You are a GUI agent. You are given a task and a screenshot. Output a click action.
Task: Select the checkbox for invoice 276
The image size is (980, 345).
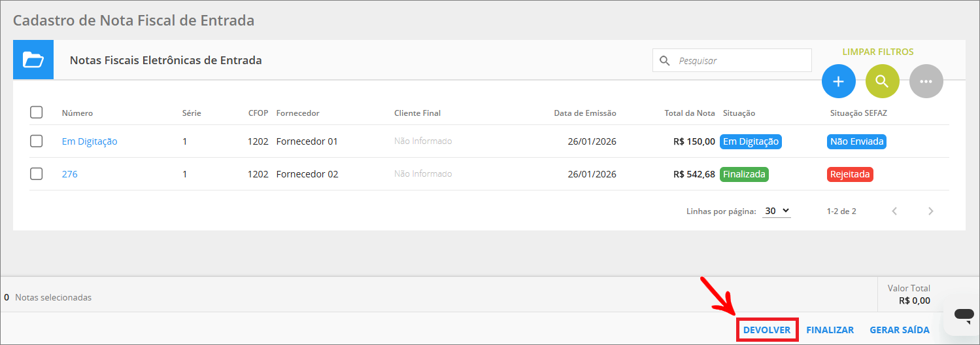point(37,174)
